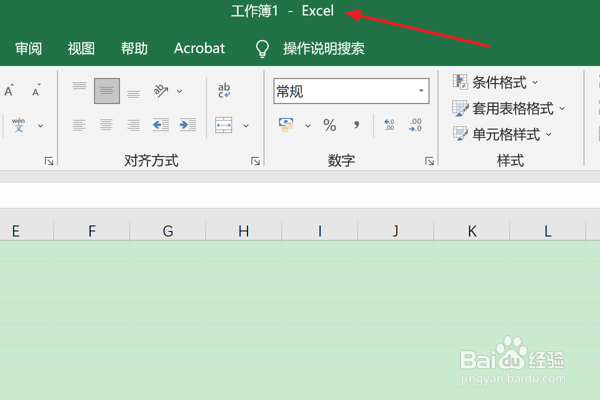Open 对齐方式 dialog launcher

[256, 161]
